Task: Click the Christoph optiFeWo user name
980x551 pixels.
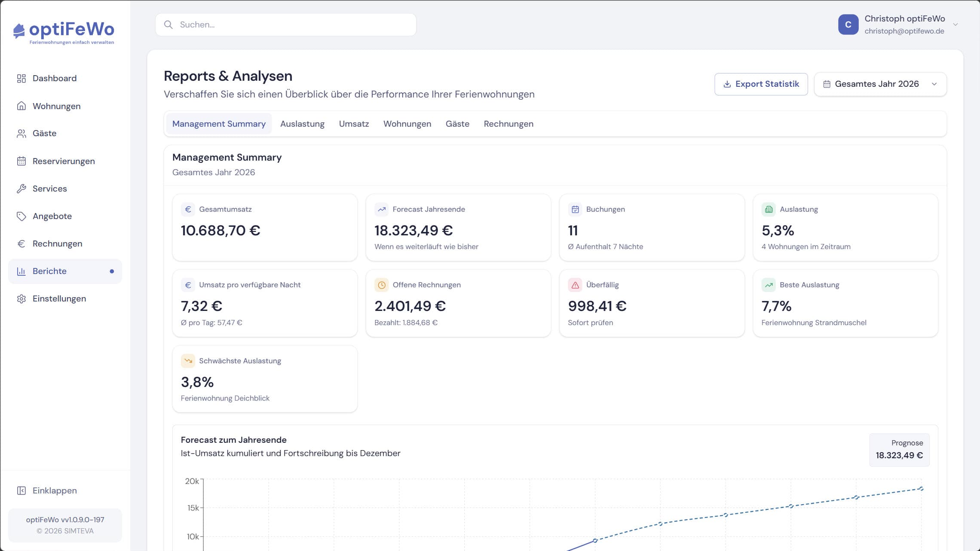Action: (x=904, y=18)
